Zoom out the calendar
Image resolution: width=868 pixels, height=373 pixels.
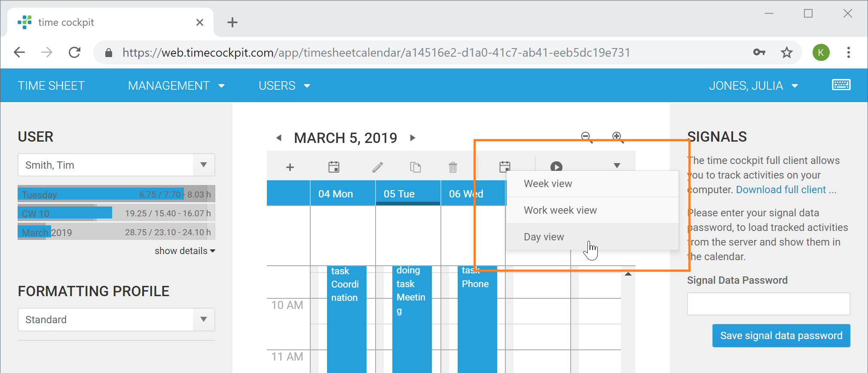coord(586,137)
